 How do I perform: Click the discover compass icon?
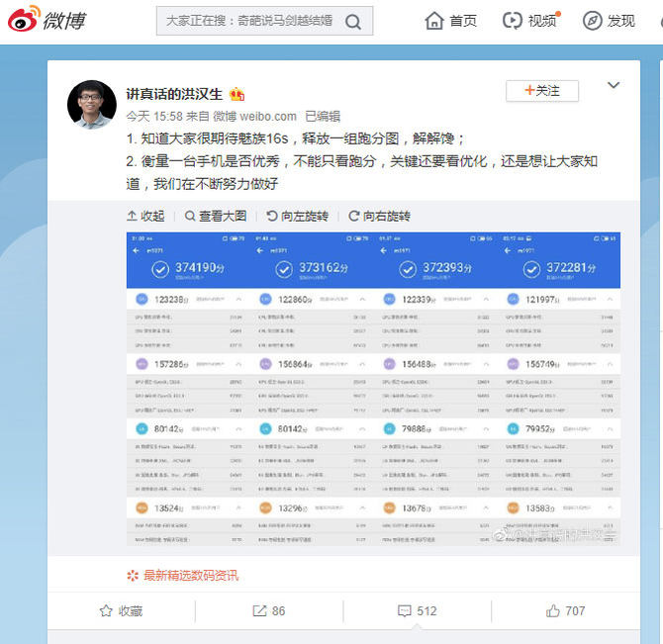(592, 21)
